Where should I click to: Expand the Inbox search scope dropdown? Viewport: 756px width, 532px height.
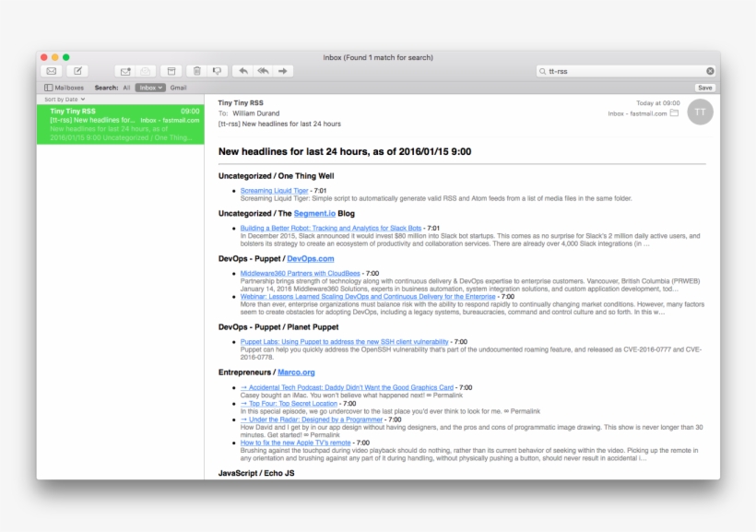tap(150, 88)
